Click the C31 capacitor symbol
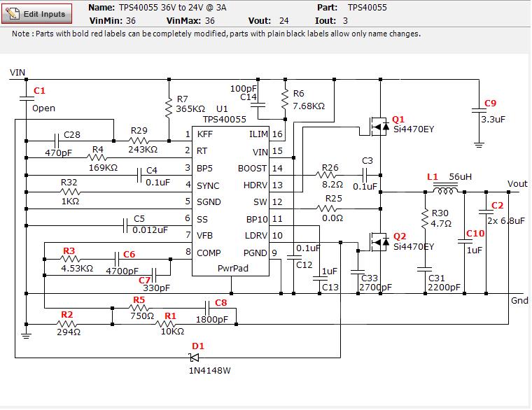 coord(425,269)
